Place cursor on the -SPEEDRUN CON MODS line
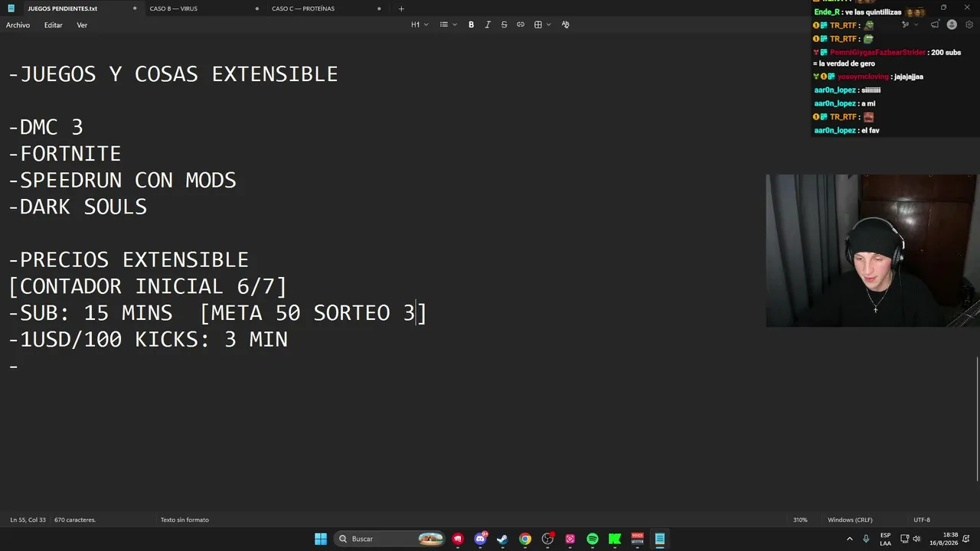Screen dimensions: 980x551 (122, 181)
